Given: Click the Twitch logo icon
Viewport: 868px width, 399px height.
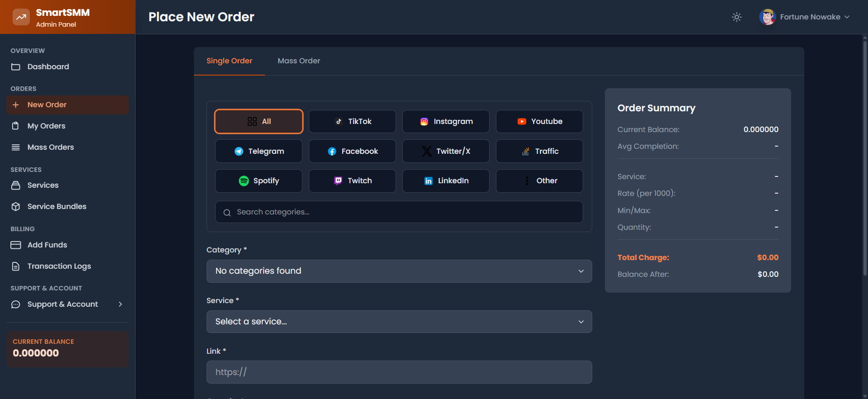Looking at the screenshot, I should click(x=338, y=181).
